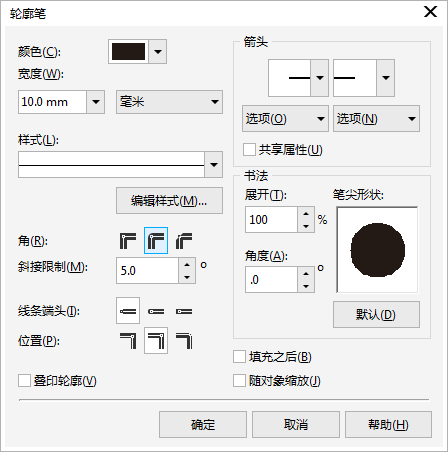The width and height of the screenshot is (448, 452).
Task: Choose the round line cap
Action: tap(156, 311)
